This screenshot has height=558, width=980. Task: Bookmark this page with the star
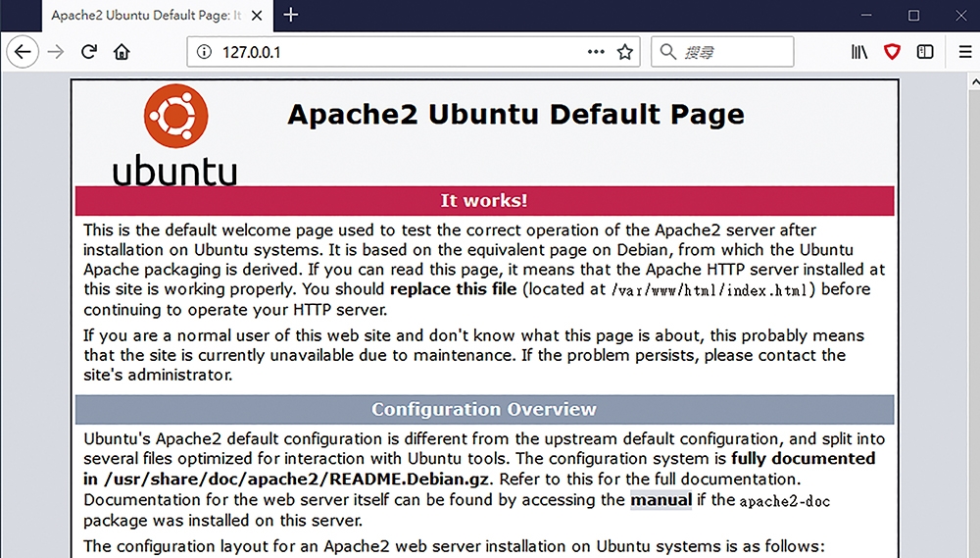coord(625,52)
